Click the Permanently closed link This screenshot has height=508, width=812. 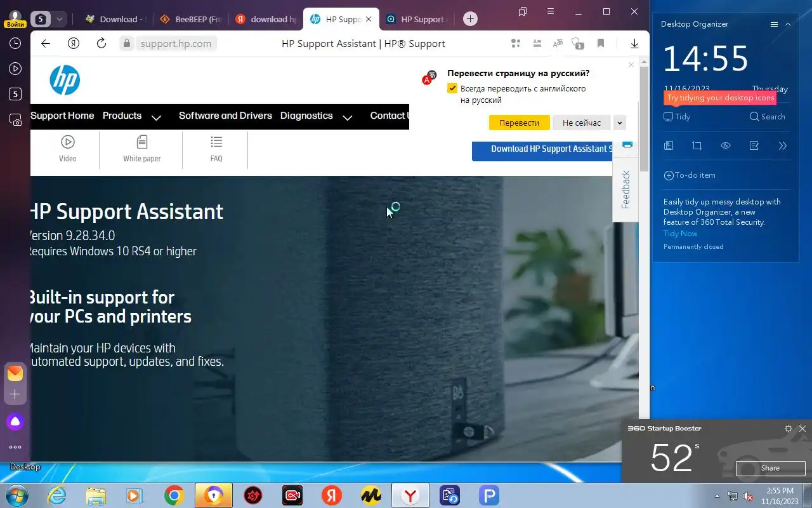pyautogui.click(x=693, y=247)
